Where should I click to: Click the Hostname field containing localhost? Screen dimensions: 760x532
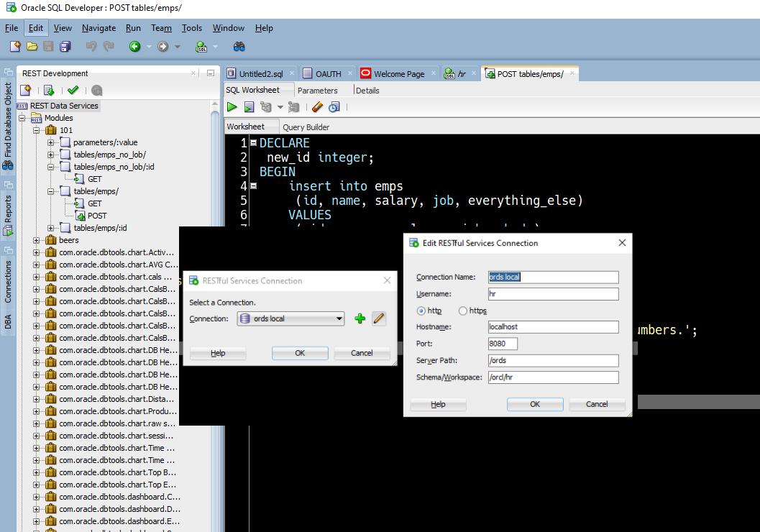(554, 327)
